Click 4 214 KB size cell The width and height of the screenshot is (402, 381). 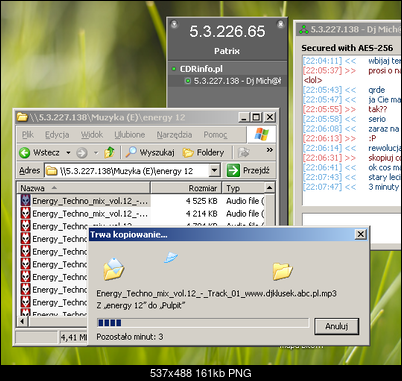click(x=201, y=214)
